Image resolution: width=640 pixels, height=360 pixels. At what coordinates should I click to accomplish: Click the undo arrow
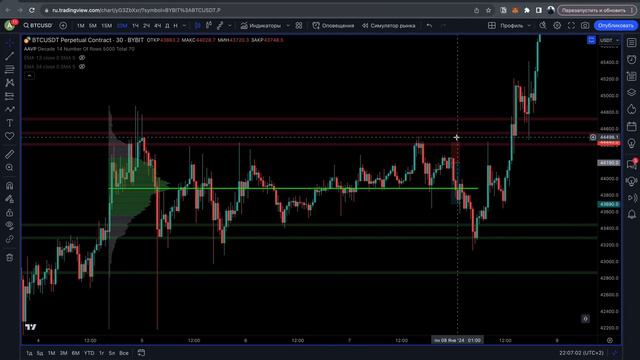pos(429,26)
